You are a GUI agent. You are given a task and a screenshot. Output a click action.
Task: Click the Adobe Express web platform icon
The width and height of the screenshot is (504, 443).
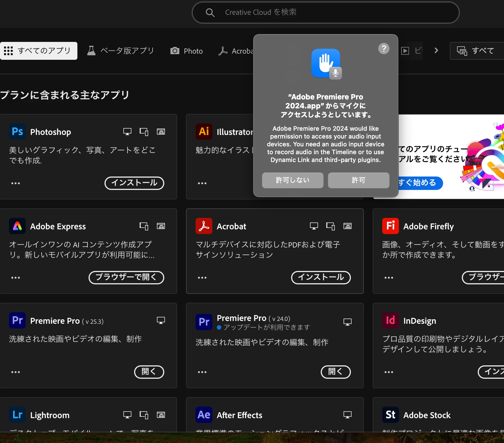pos(161,226)
